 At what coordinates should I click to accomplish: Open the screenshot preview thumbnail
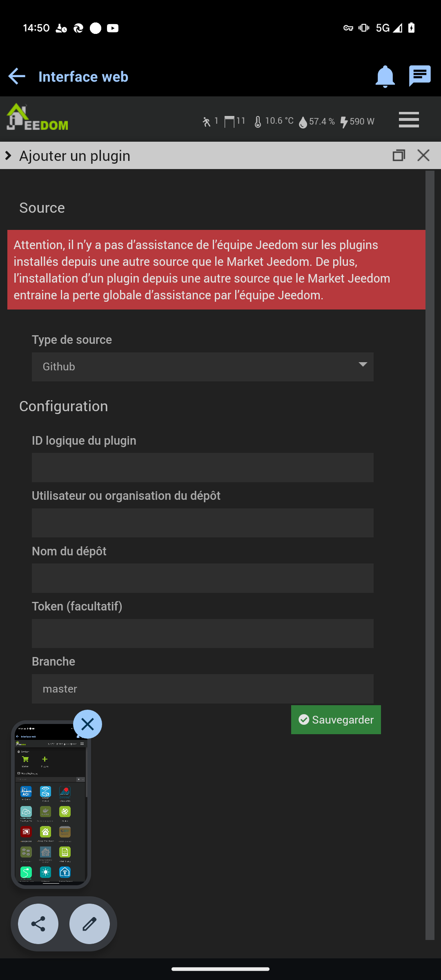pyautogui.click(x=51, y=804)
